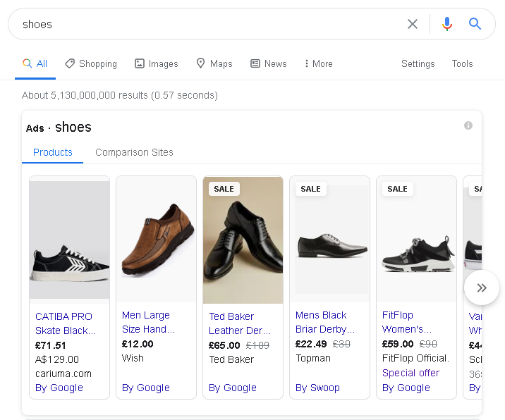Click £65.00 Ted Baker price
Screen dimensions: 505x420
[224, 345]
